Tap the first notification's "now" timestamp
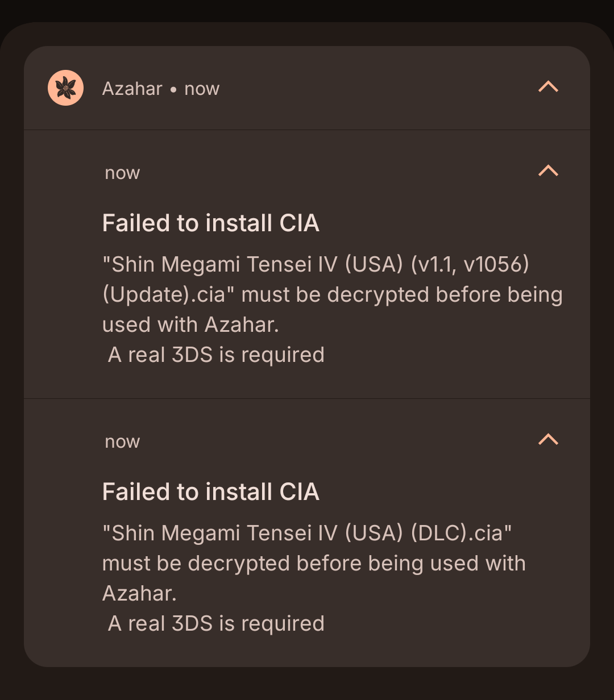This screenshot has width=614, height=700. pyautogui.click(x=122, y=173)
